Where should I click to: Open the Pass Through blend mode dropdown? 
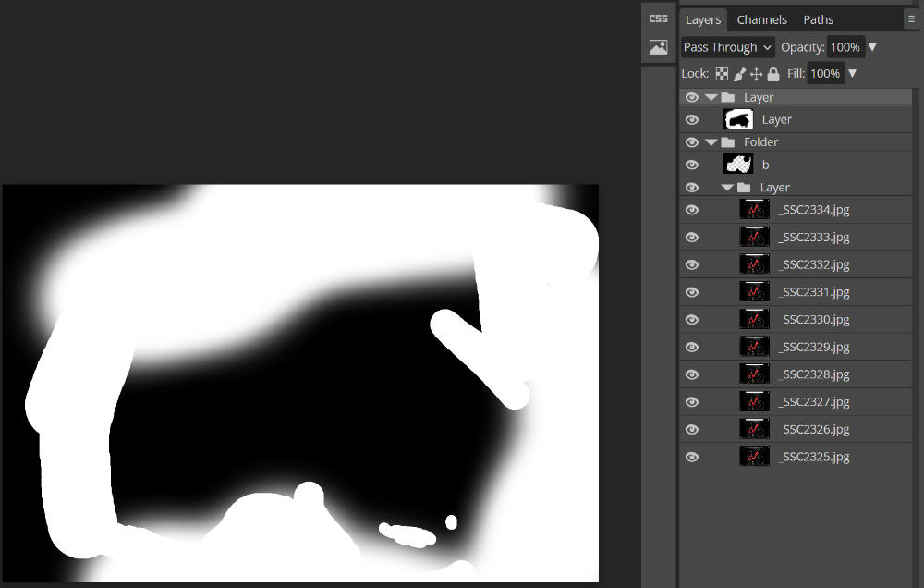[728, 47]
